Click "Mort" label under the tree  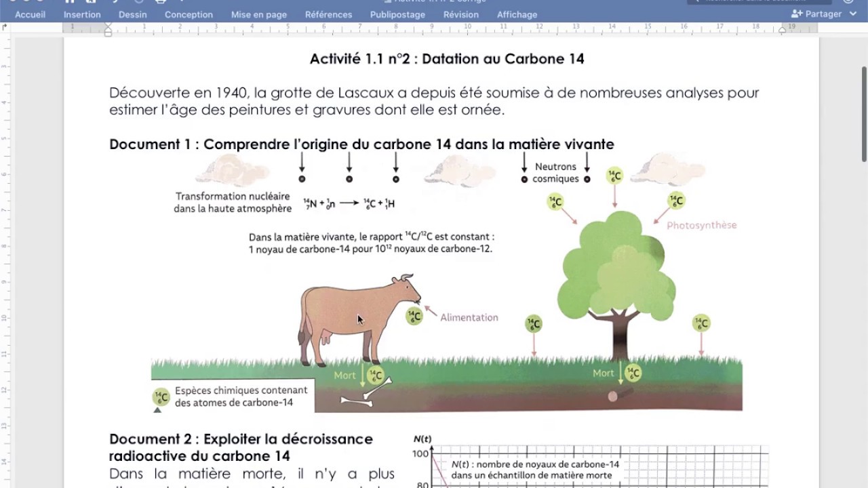point(604,373)
